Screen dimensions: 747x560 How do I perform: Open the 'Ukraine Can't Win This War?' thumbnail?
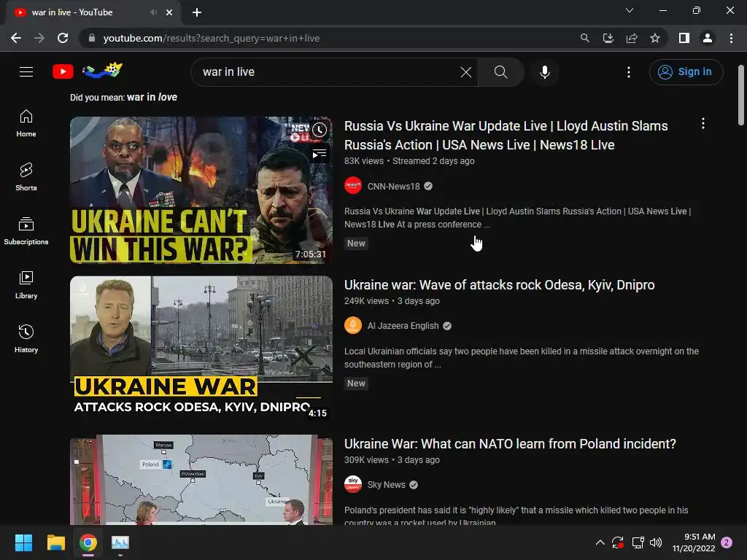(x=201, y=190)
